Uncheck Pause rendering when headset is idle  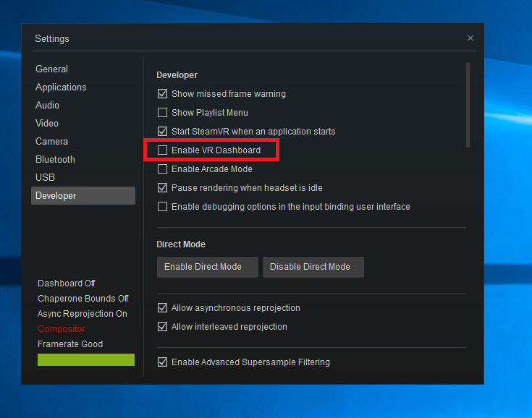click(x=163, y=188)
